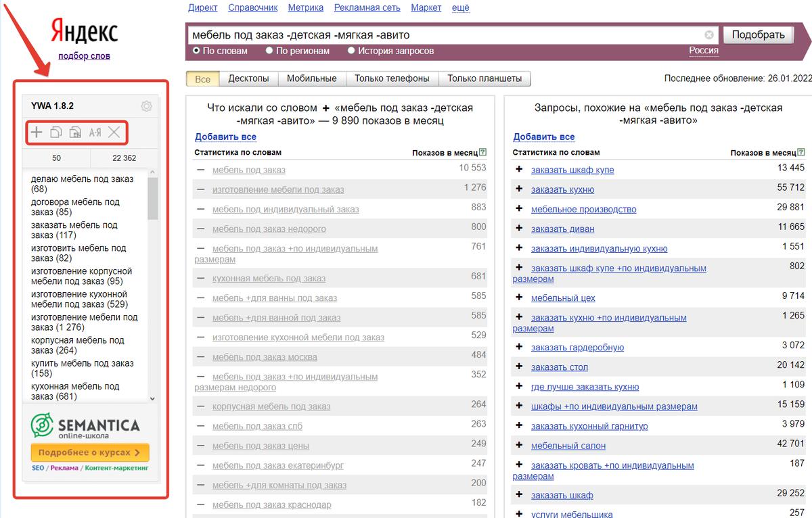The height and width of the screenshot is (518, 812).
Task: Open "Справочник" in the top menu
Action: [253, 7]
